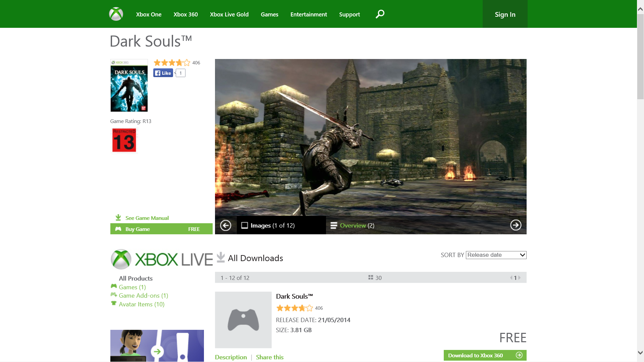This screenshot has height=362, width=644.
Task: Go to previous image arrow
Action: [226, 225]
